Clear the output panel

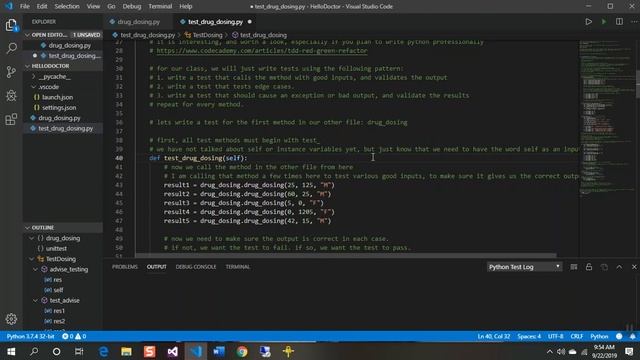[x=573, y=267]
